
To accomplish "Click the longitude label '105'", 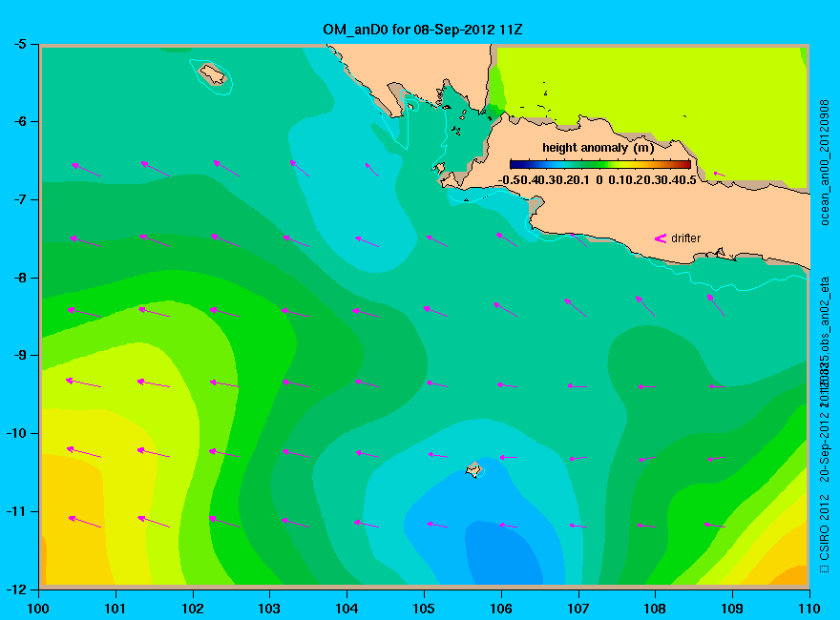I will [x=424, y=609].
